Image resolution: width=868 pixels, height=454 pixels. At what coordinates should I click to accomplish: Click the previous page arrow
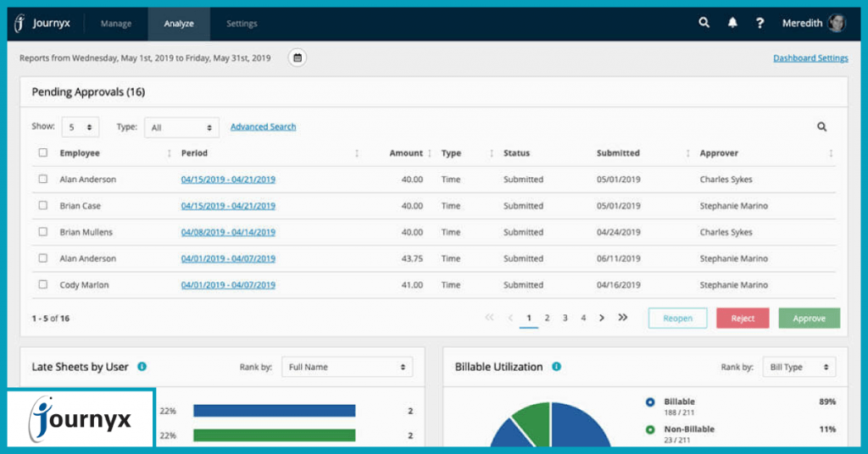510,318
